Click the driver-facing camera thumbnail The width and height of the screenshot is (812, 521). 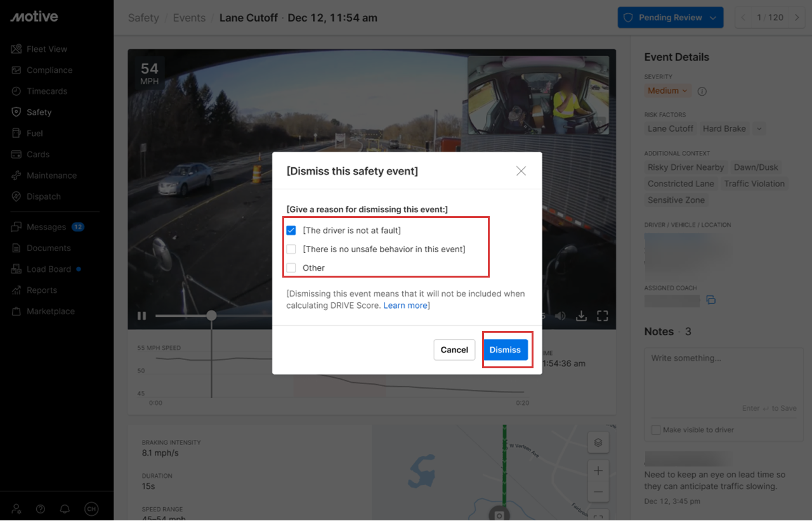[538, 94]
